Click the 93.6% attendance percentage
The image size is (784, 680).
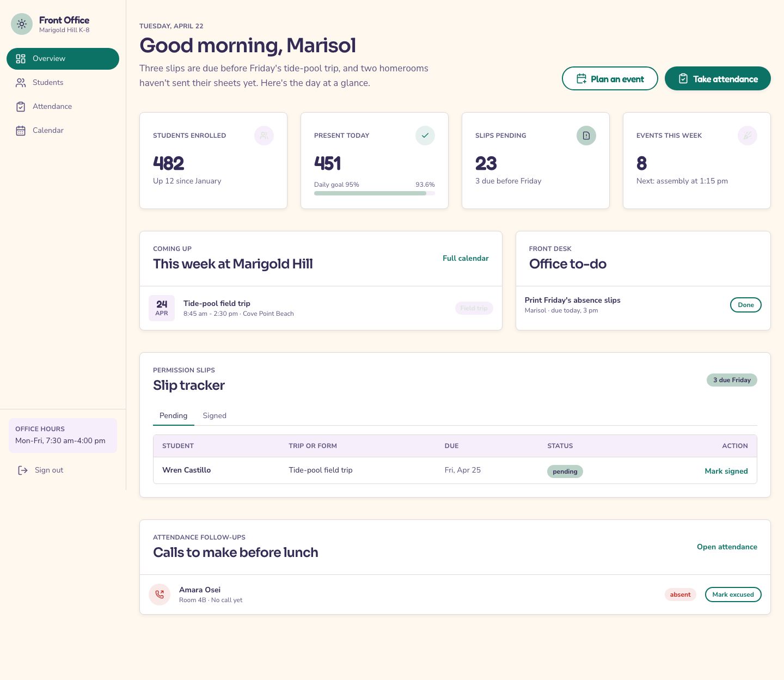tap(425, 185)
